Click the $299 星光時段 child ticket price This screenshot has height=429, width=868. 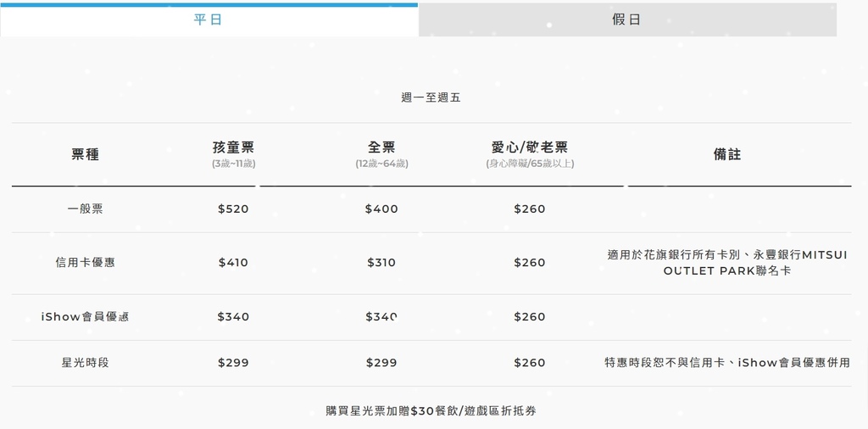[233, 363]
